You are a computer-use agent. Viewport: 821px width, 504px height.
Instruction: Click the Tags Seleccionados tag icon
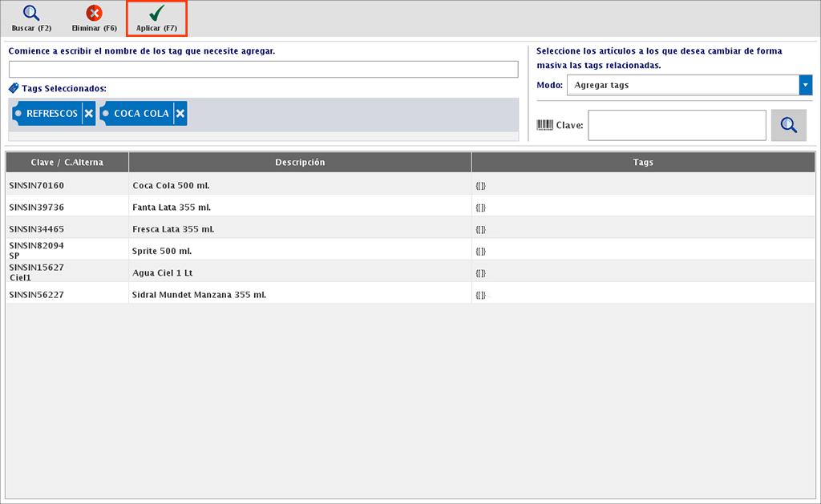[x=14, y=88]
